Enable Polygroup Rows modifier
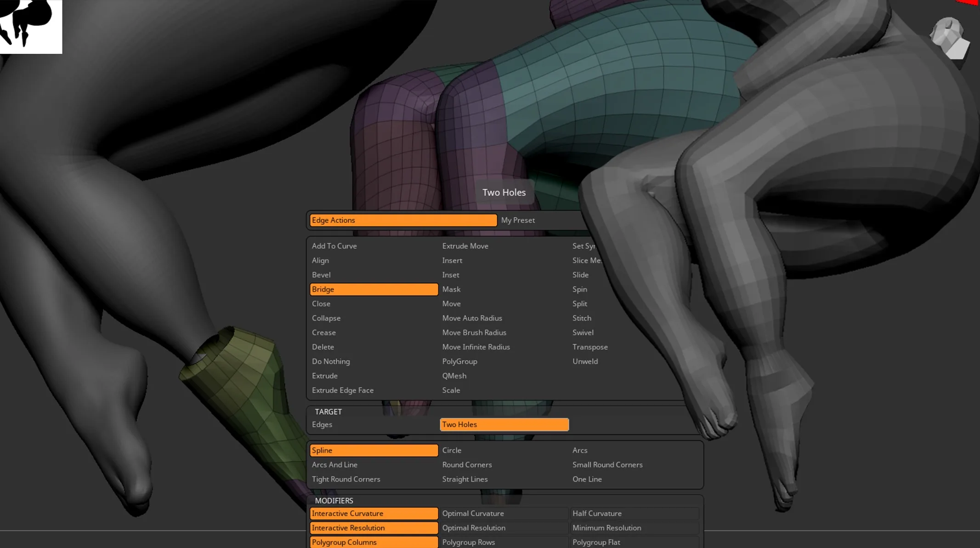Viewport: 980px width, 548px height. pyautogui.click(x=504, y=542)
